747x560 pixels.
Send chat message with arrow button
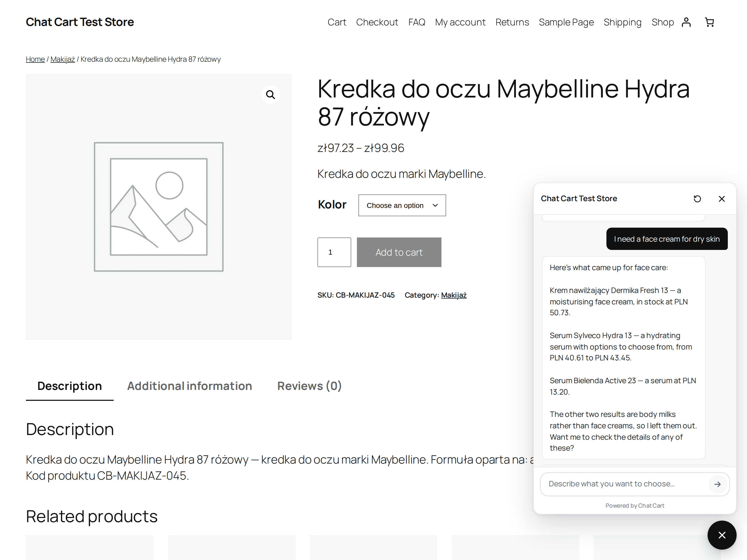pos(718,484)
